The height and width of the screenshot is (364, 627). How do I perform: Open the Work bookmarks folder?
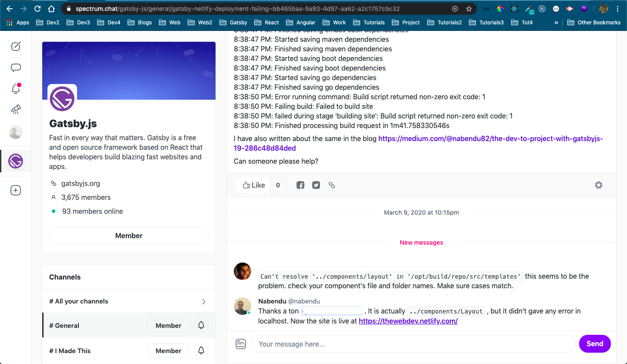coord(334,22)
